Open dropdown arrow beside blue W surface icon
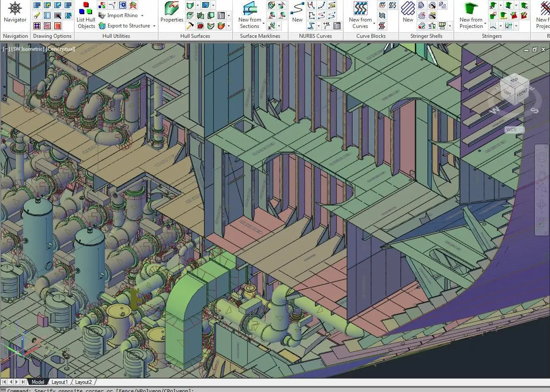Screen dimensions: 550x392 tap(213, 5)
